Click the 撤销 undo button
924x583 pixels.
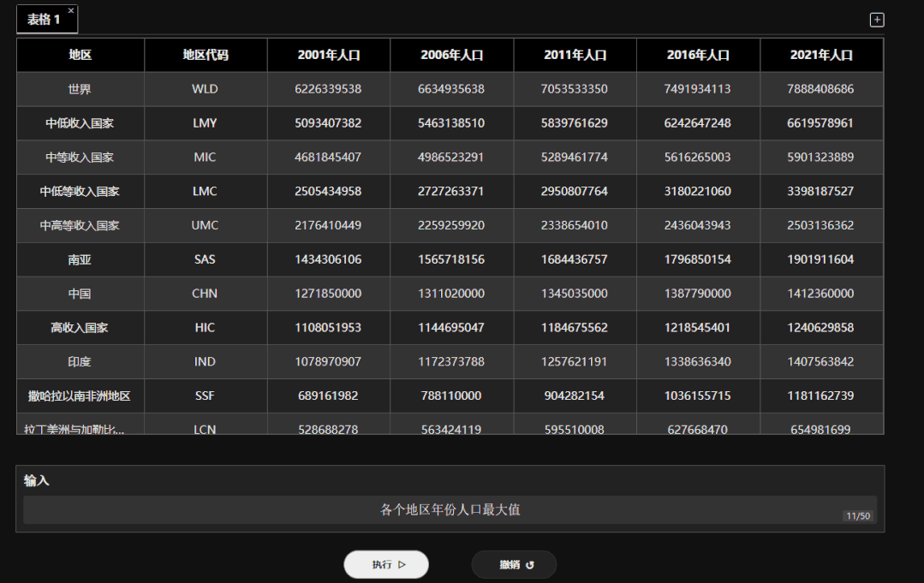click(514, 564)
